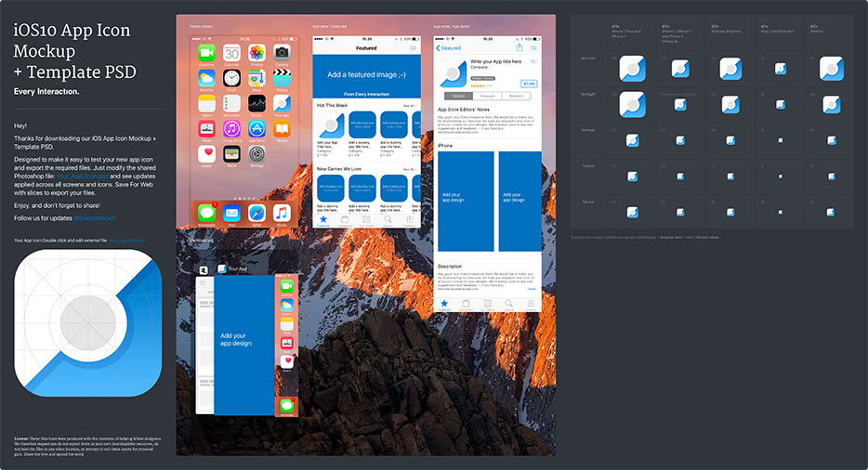868x470 pixels.
Task: Open the @EveryInteract link
Action: (94, 218)
